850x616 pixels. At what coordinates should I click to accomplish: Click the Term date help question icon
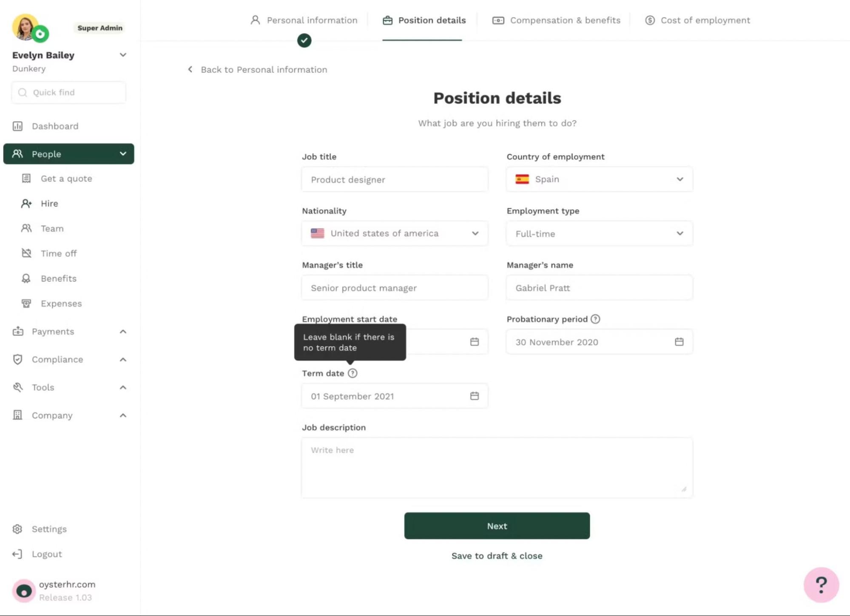click(x=353, y=373)
